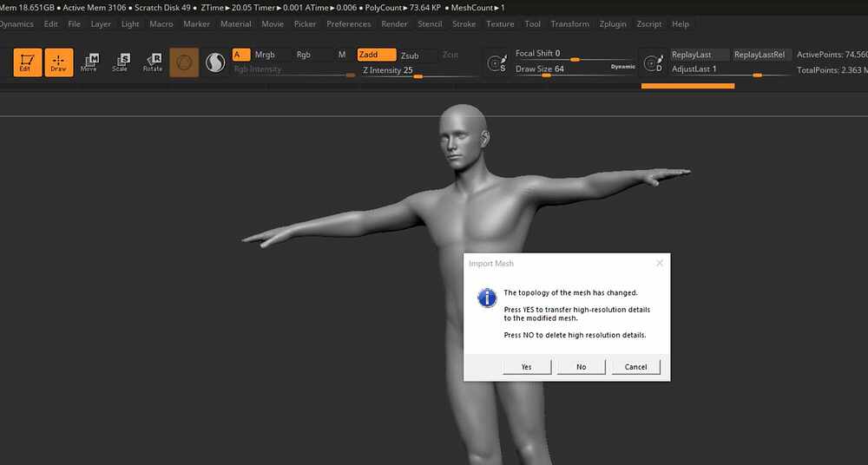Toggle M material mode
This screenshot has width=868, height=465.
(x=342, y=55)
